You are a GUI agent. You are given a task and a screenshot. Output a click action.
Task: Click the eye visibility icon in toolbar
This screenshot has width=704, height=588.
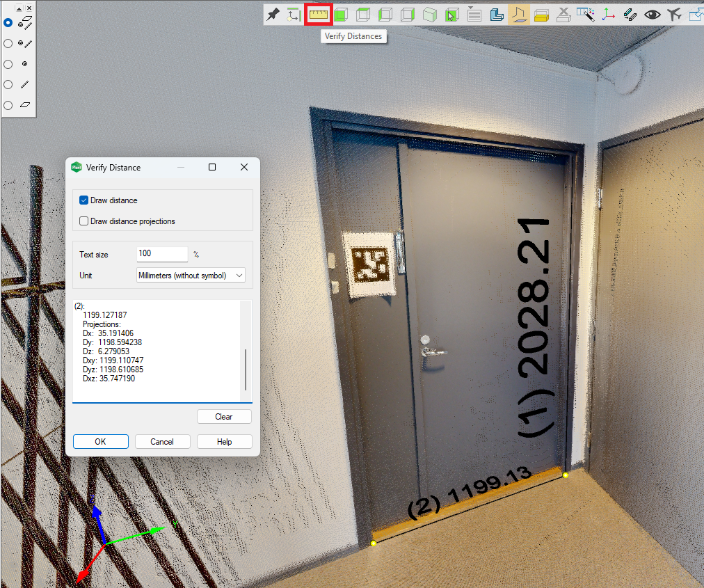tap(652, 14)
